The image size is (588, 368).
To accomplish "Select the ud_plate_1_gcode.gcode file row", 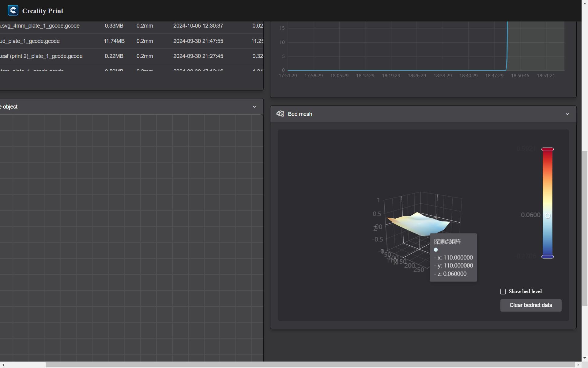I will tap(132, 41).
